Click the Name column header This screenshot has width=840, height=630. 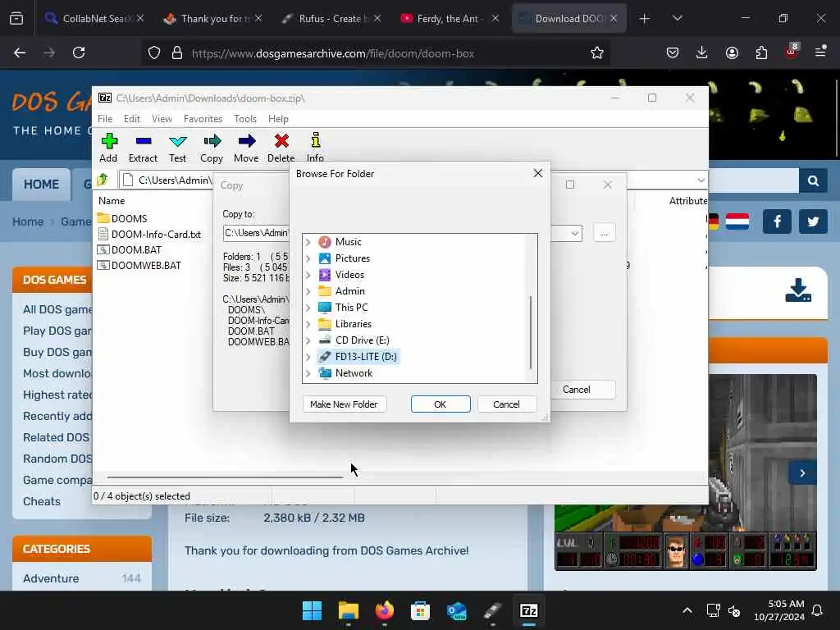[x=112, y=201]
